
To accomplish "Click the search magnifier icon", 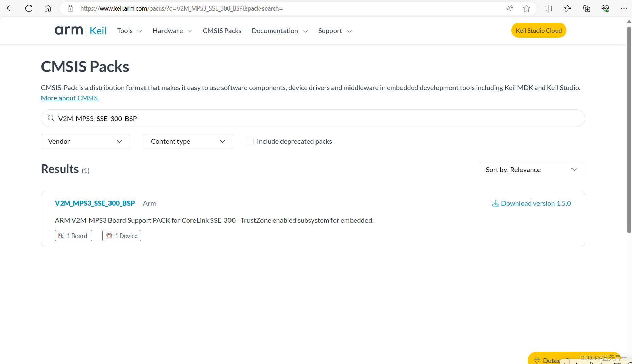I will point(51,118).
